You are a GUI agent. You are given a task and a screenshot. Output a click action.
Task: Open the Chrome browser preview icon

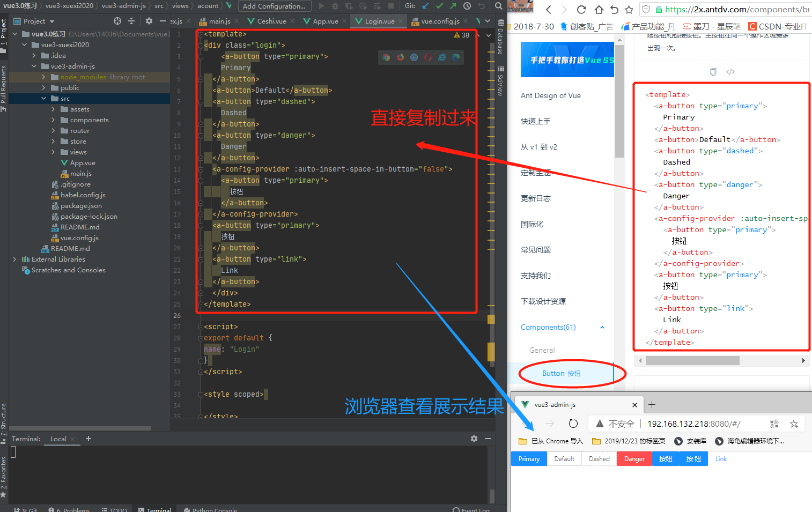click(386, 57)
